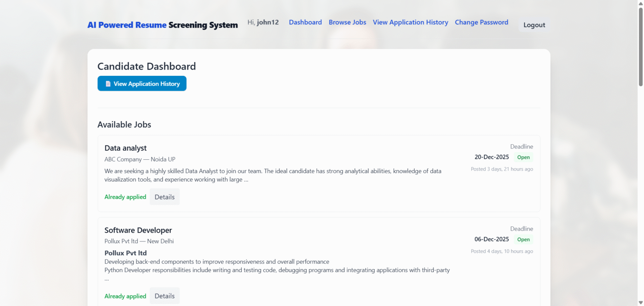
Task: Click the username john12 in the header
Action: 268,22
